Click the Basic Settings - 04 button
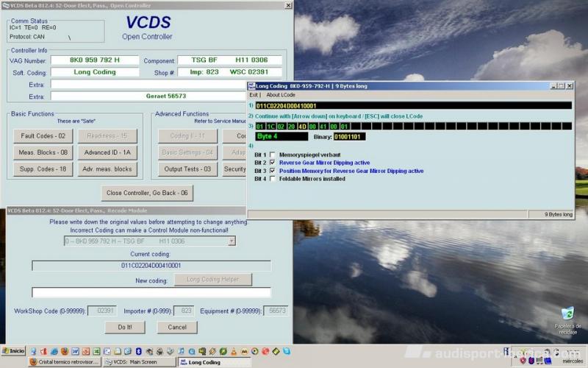Screen dimensions: 588x368 click(187, 152)
